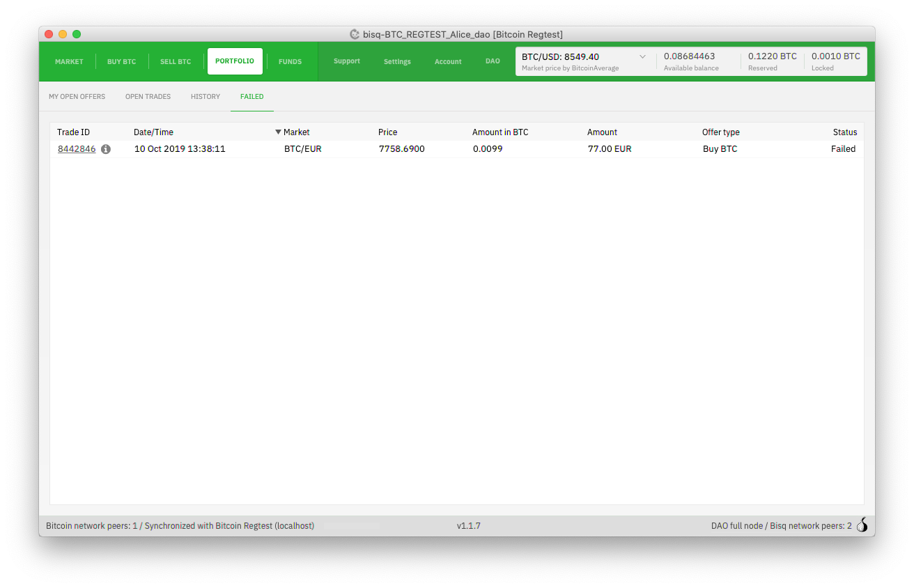Click the Bisq logo in the title bar
Viewport: 914px width, 588px height.
[355, 34]
